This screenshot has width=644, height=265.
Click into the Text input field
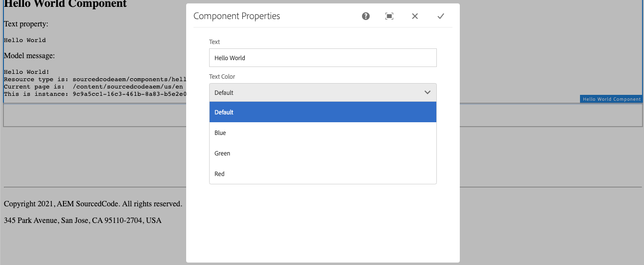point(322,58)
